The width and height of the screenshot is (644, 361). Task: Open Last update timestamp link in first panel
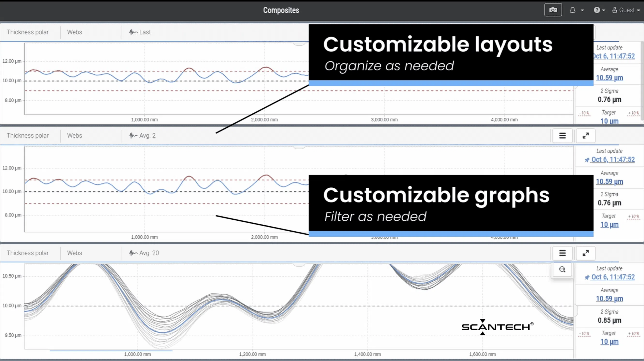coord(614,56)
